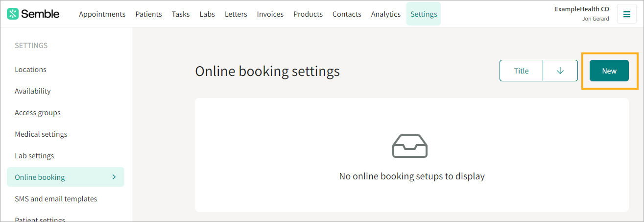Open the Analytics section
Screen dimensions: 644x222
(386, 14)
